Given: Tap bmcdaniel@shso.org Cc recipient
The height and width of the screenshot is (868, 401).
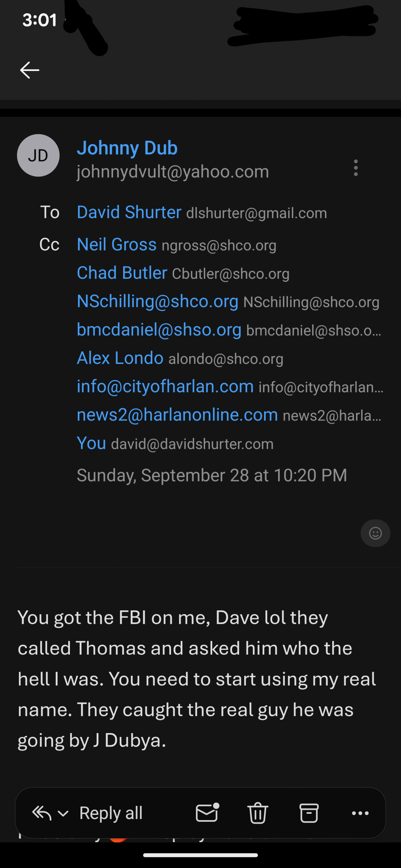Looking at the screenshot, I should tap(159, 330).
